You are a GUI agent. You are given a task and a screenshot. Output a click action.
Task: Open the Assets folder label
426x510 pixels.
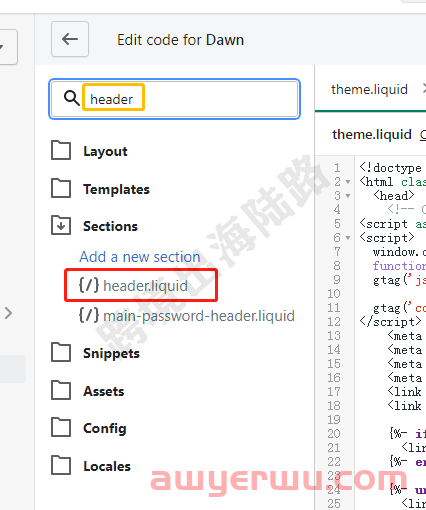(x=104, y=391)
